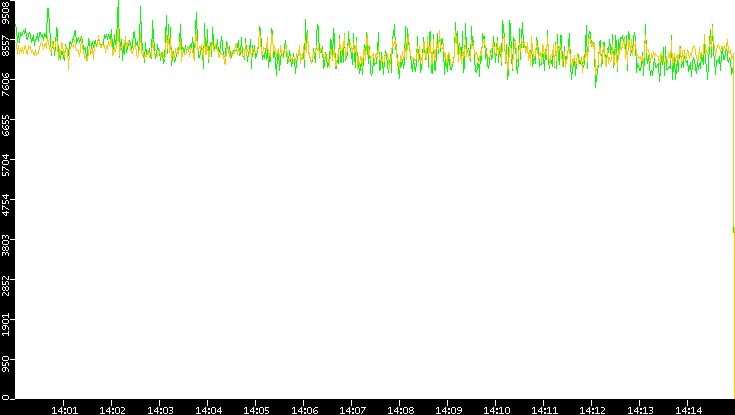Click the 9508 value axis label
Screen dimensions: 735x415
(x=6, y=12)
